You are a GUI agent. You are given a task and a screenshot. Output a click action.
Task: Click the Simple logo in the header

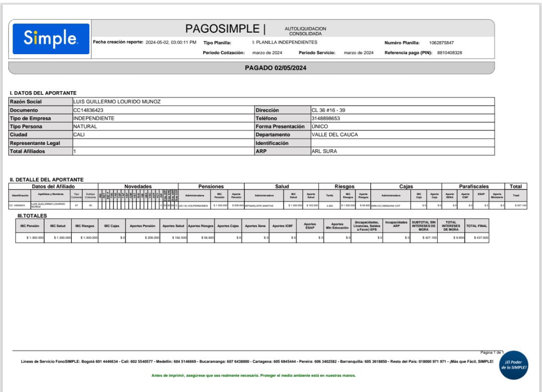click(51, 39)
